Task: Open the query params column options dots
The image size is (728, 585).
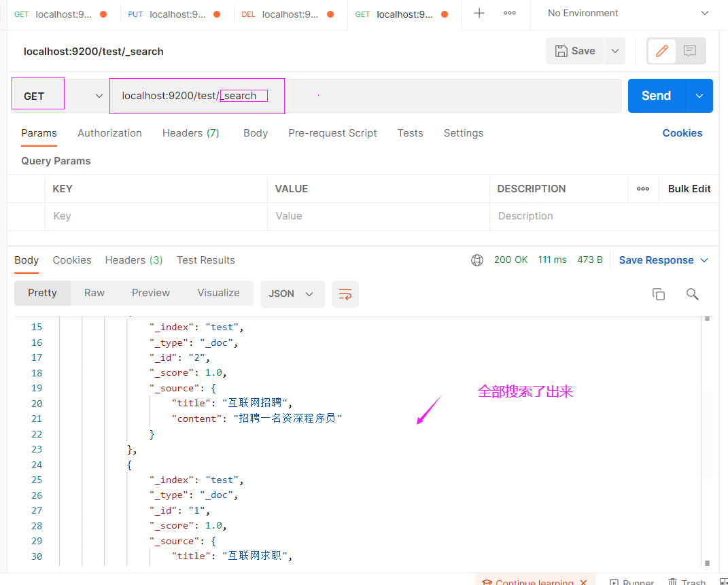Action: [642, 189]
